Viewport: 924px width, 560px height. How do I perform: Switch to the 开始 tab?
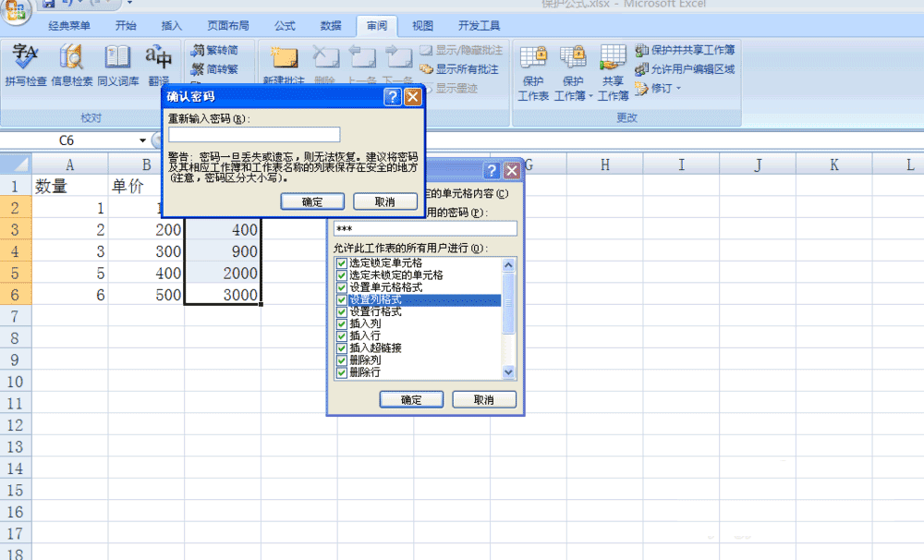126,26
